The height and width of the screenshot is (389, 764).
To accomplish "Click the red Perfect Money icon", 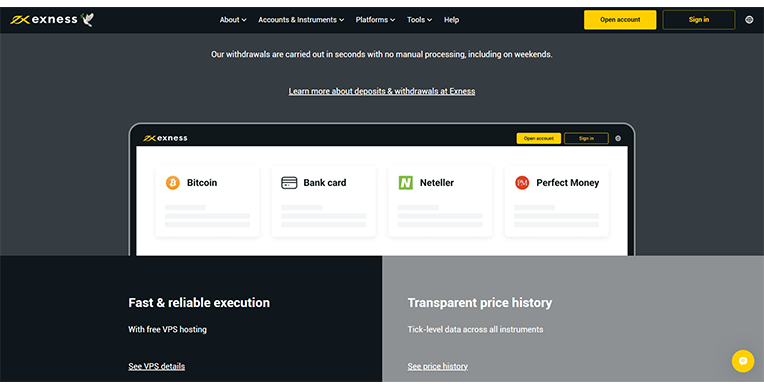I will [x=522, y=183].
